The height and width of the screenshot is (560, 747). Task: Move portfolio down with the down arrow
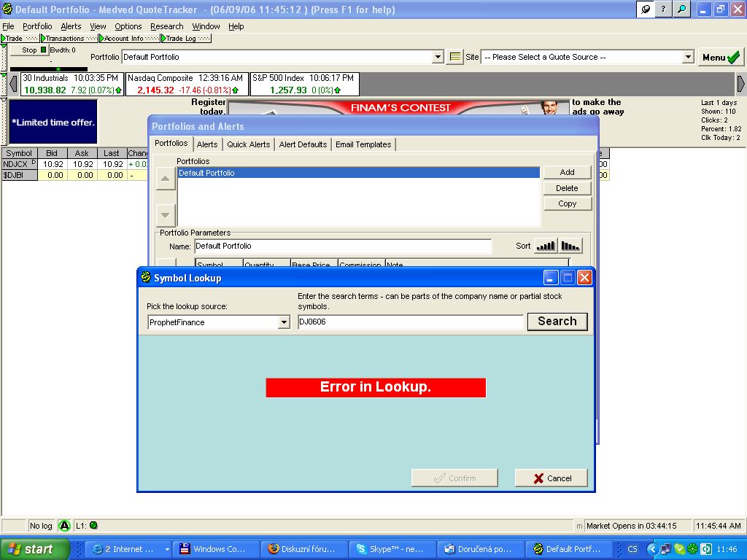tap(166, 215)
